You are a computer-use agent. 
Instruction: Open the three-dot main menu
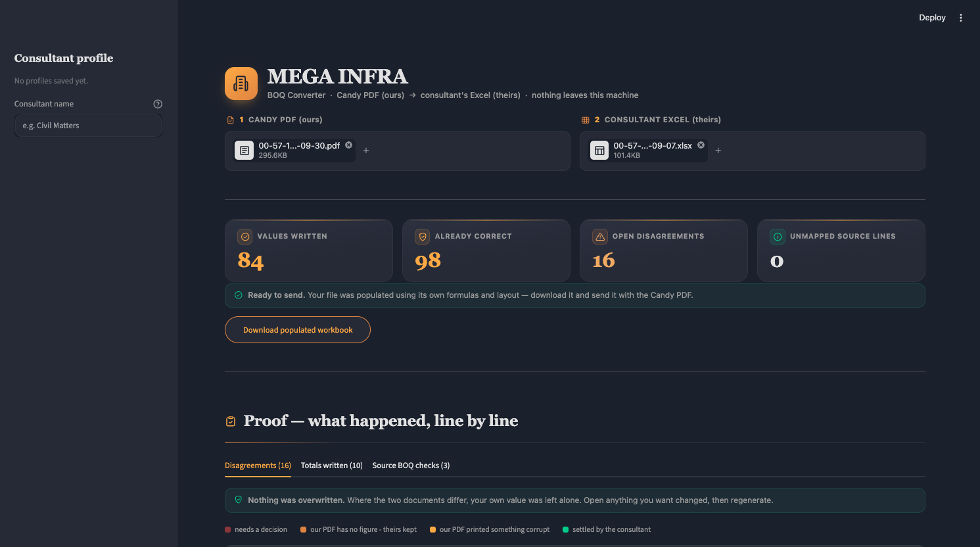click(961, 18)
